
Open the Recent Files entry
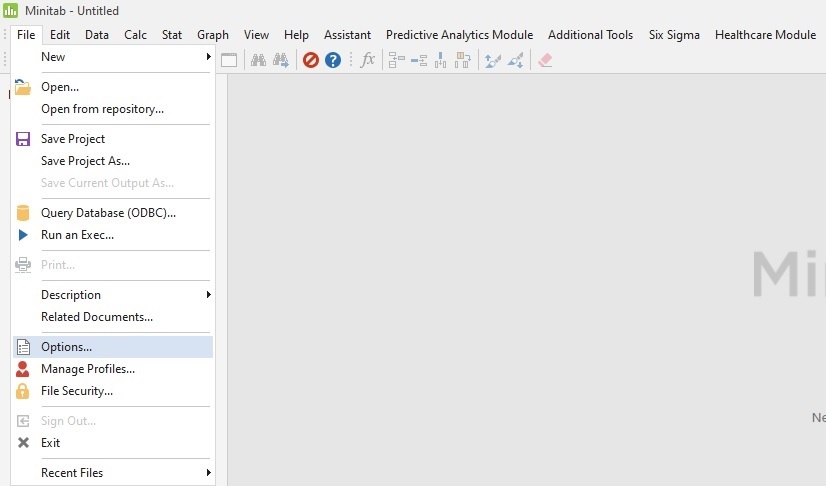tap(112, 473)
